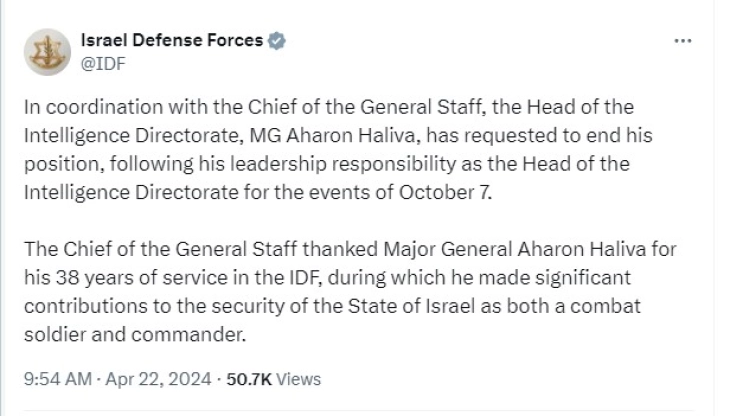Viewport: 730px width, 416px height.
Task: Click the Israel Defense Forces display name
Action: tap(171, 41)
